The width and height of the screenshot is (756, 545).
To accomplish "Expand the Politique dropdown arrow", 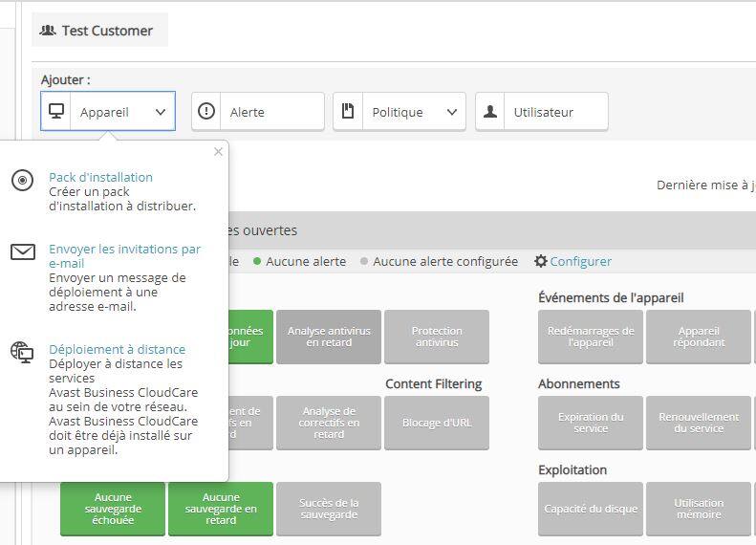I will point(451,112).
